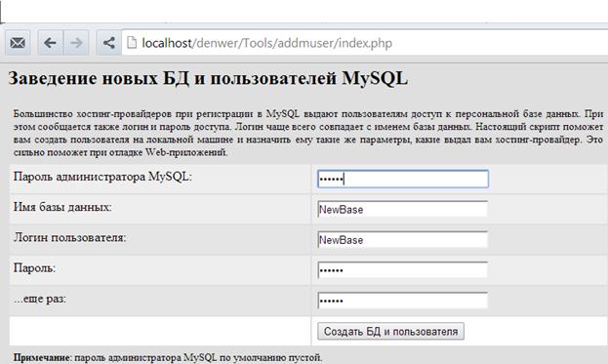Click the 'Примечание' note text at the bottom
608x364 pixels.
click(168, 357)
